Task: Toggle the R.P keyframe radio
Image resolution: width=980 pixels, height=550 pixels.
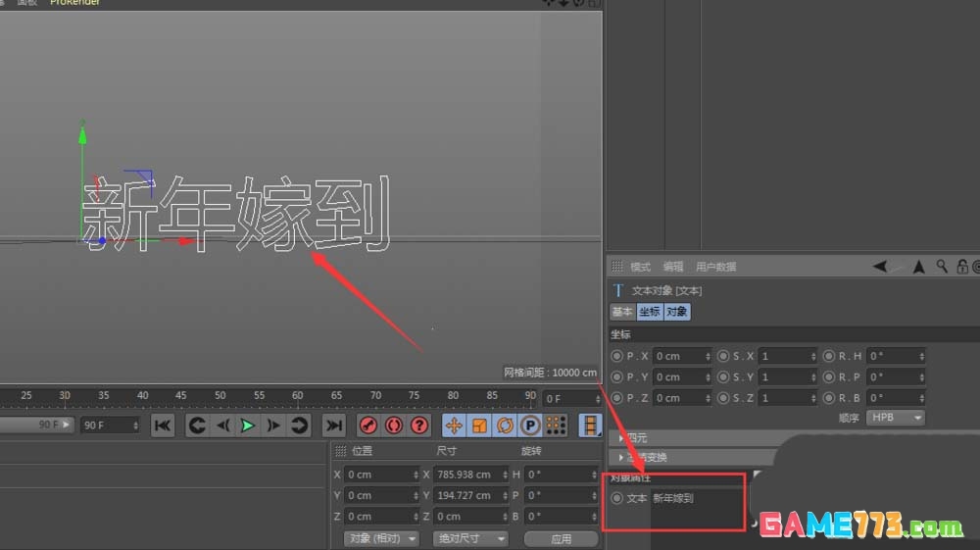Action: coord(829,376)
